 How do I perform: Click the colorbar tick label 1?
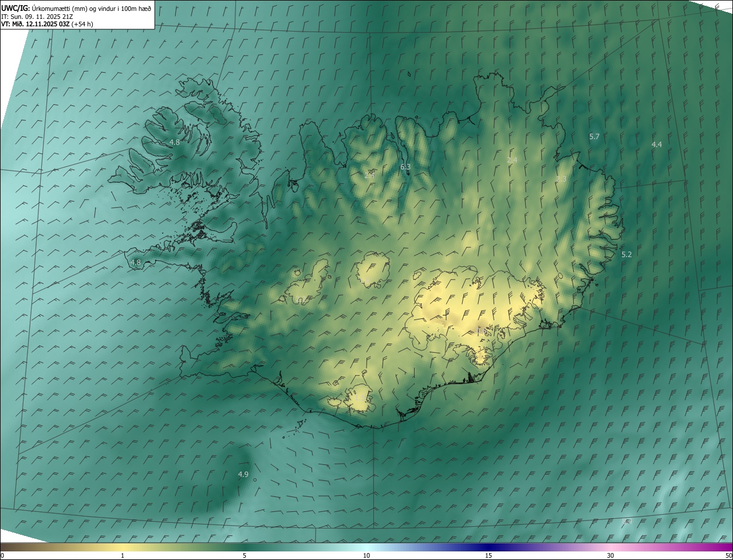(x=123, y=555)
